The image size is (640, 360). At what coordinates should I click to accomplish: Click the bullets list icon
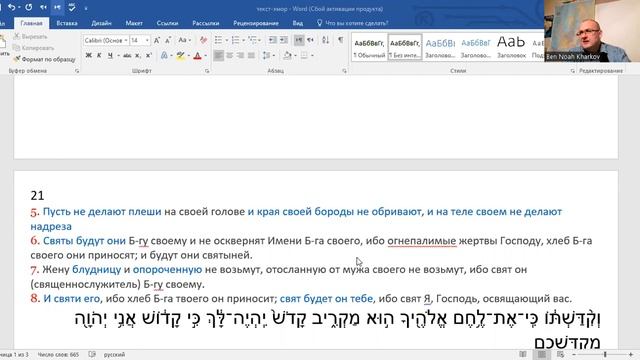pos(218,40)
